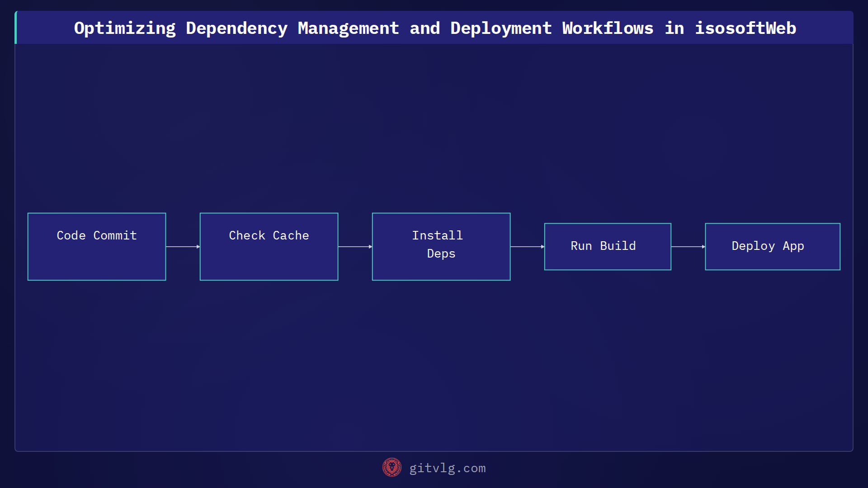Image resolution: width=868 pixels, height=488 pixels.
Task: Click the diagram title heading
Action: click(x=435, y=28)
